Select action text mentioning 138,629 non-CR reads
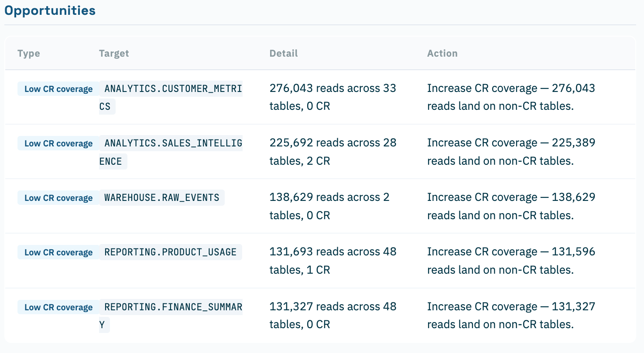 tap(511, 207)
